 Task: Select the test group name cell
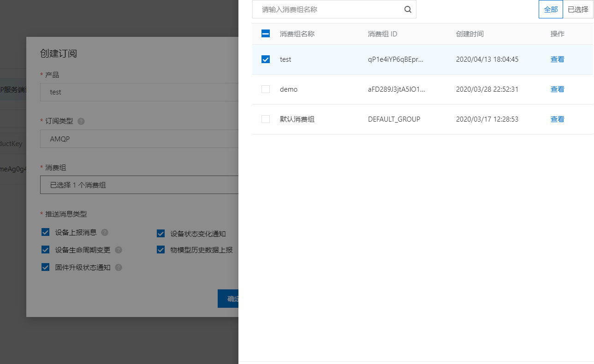tap(285, 59)
